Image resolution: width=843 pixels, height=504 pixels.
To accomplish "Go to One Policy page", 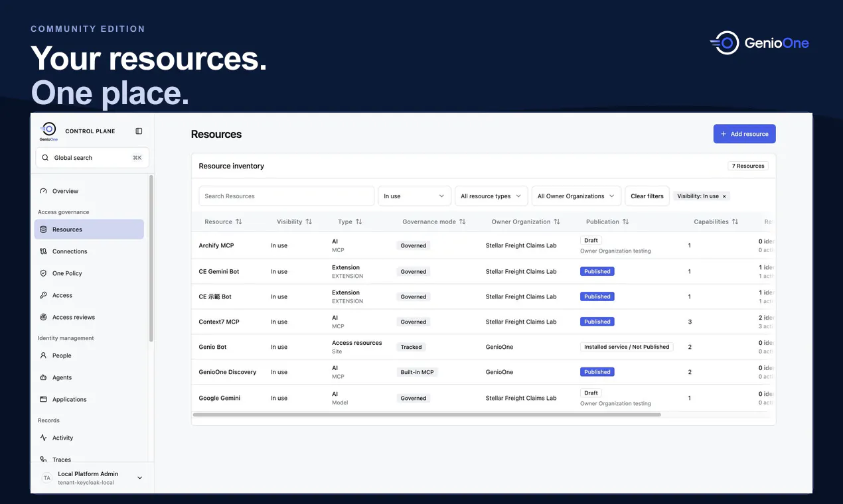I will pyautogui.click(x=89, y=273).
